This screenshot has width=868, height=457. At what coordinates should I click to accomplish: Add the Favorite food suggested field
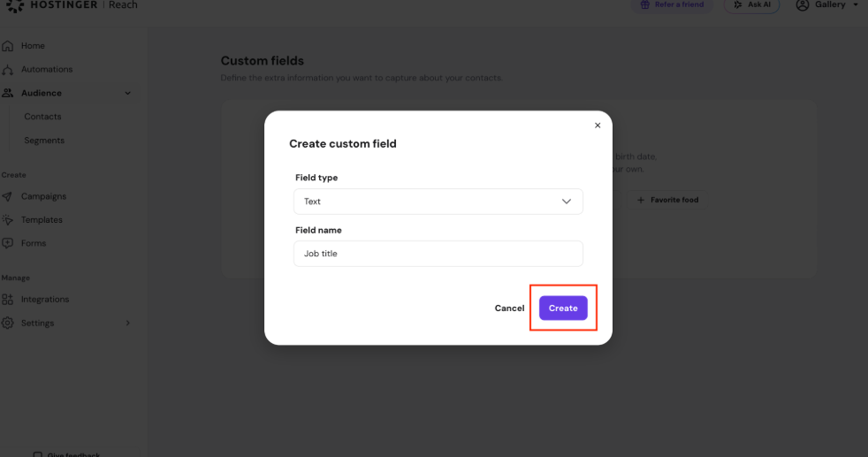[667, 200]
